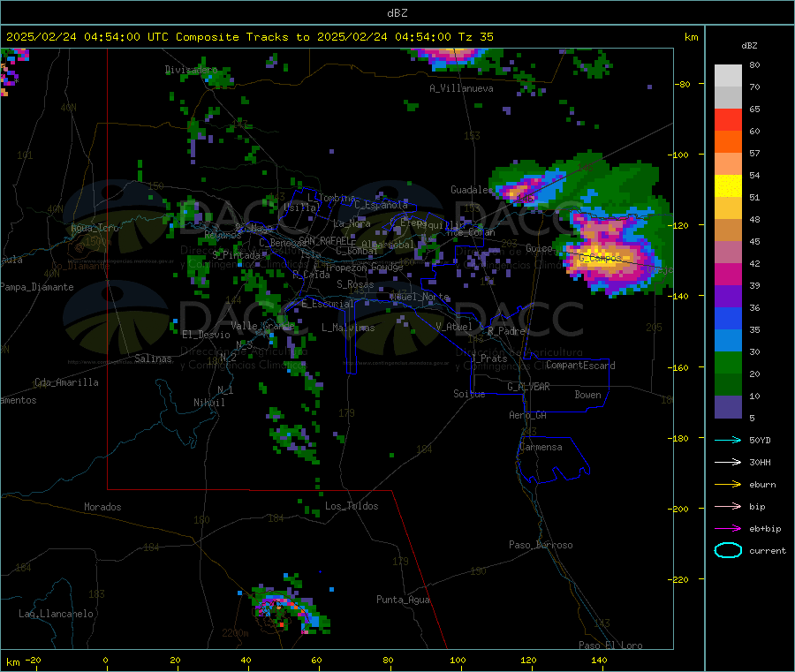Image resolution: width=795 pixels, height=672 pixels.
Task: Click the -100 km y-axis tick label
Action: click(x=678, y=155)
